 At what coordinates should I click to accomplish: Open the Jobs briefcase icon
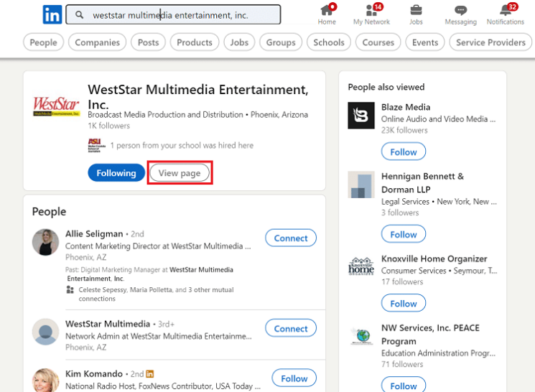point(416,10)
